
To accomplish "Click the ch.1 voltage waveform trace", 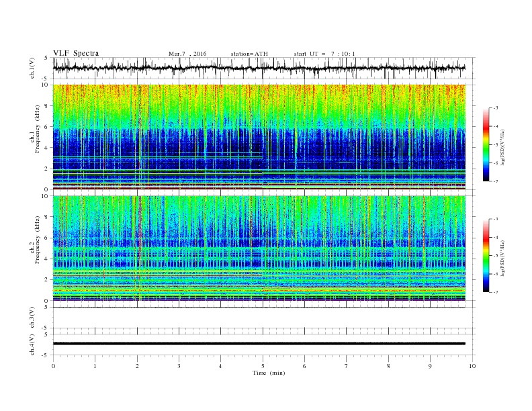I will (259, 68).
